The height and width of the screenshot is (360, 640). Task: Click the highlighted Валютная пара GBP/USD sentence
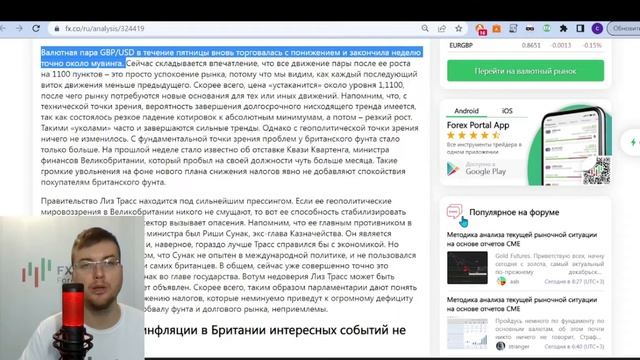[231, 58]
